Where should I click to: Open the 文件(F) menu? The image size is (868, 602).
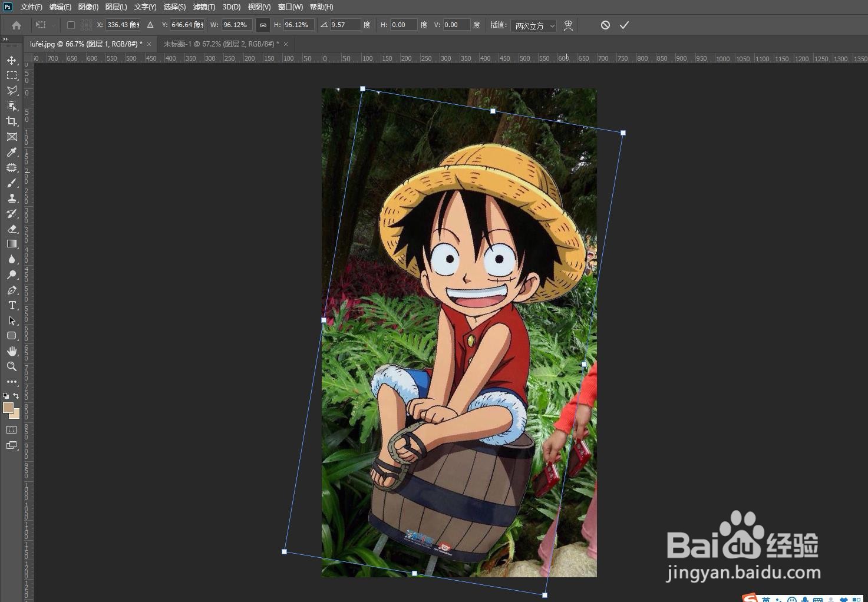[31, 7]
